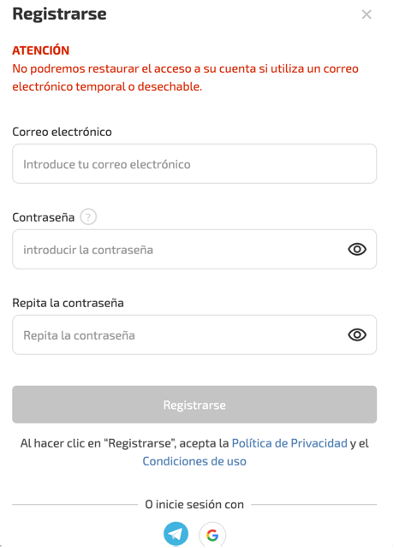Click the Correo electrónico input field

click(x=194, y=164)
